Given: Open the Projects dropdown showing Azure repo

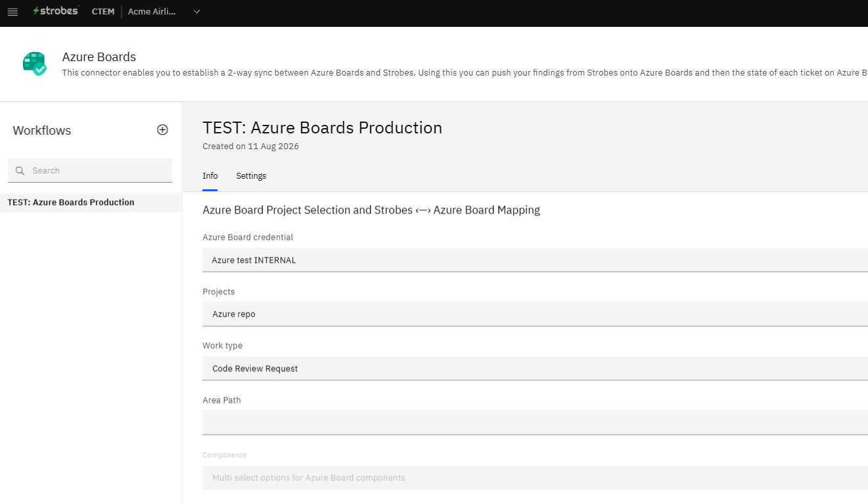Looking at the screenshot, I should click(535, 314).
